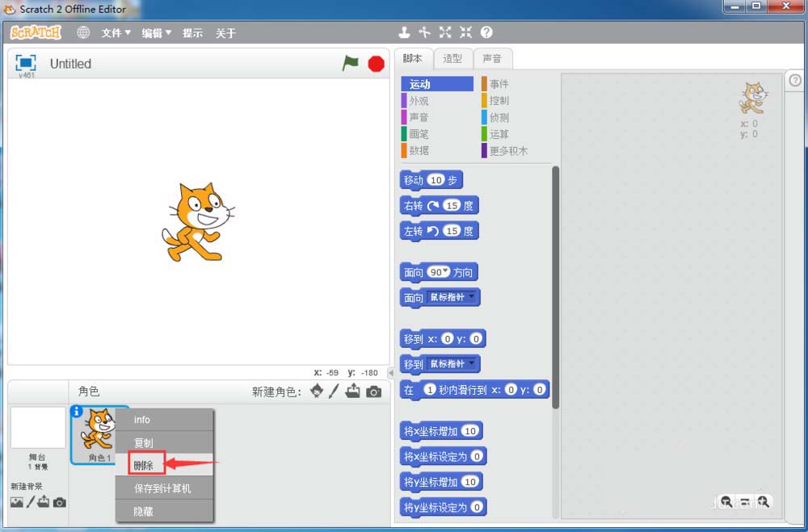Click the cat sprite on the stage

pyautogui.click(x=199, y=221)
